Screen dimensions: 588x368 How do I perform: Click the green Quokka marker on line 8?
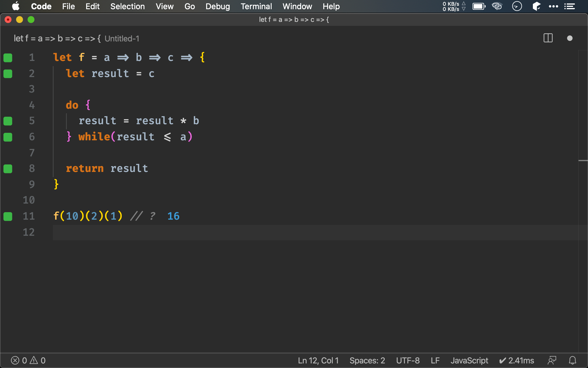pyautogui.click(x=8, y=169)
